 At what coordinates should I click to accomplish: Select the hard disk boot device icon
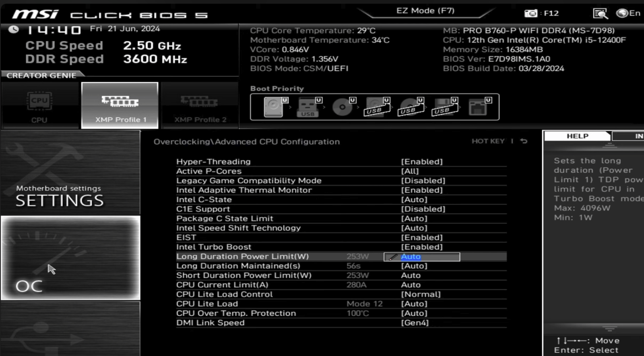point(273,107)
